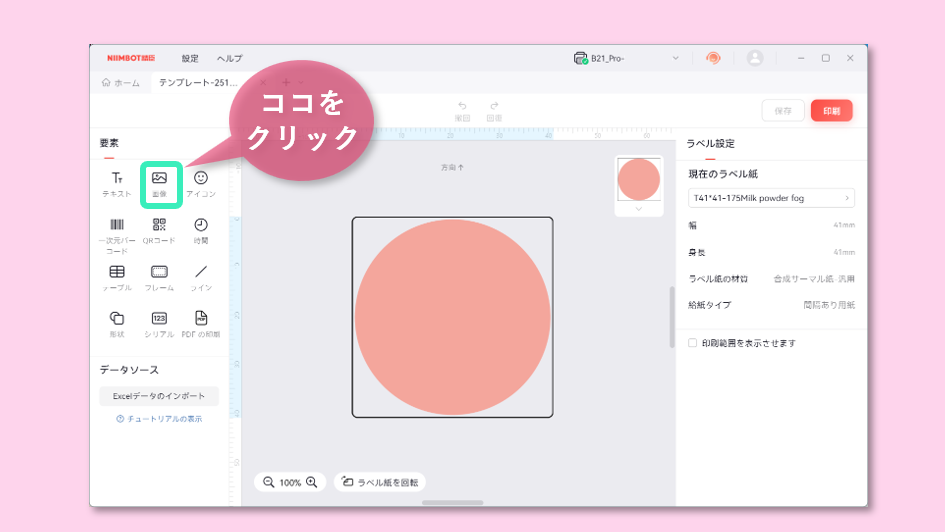
Task: Zoom in with the plus magnifier
Action: tap(312, 482)
